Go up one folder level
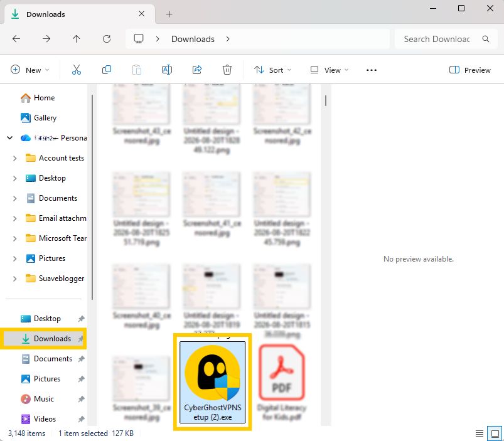This screenshot has width=504, height=441. 76,39
